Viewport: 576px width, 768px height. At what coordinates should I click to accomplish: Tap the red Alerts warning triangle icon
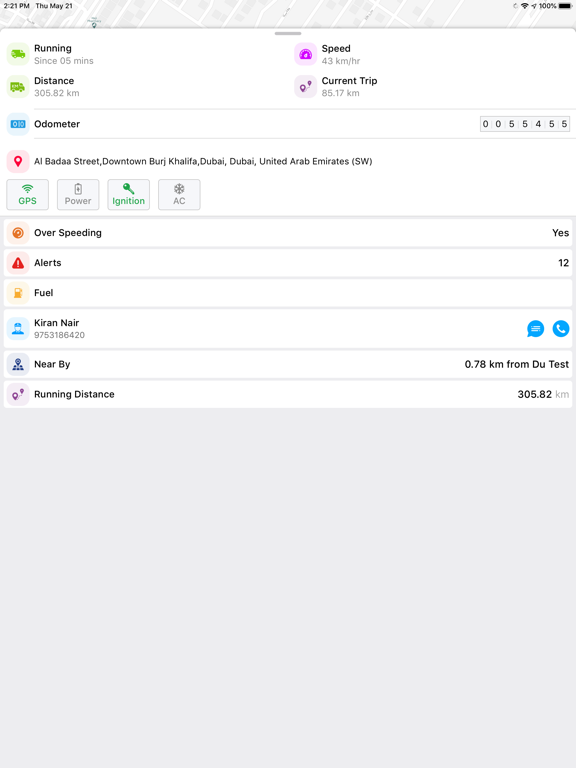pos(18,263)
